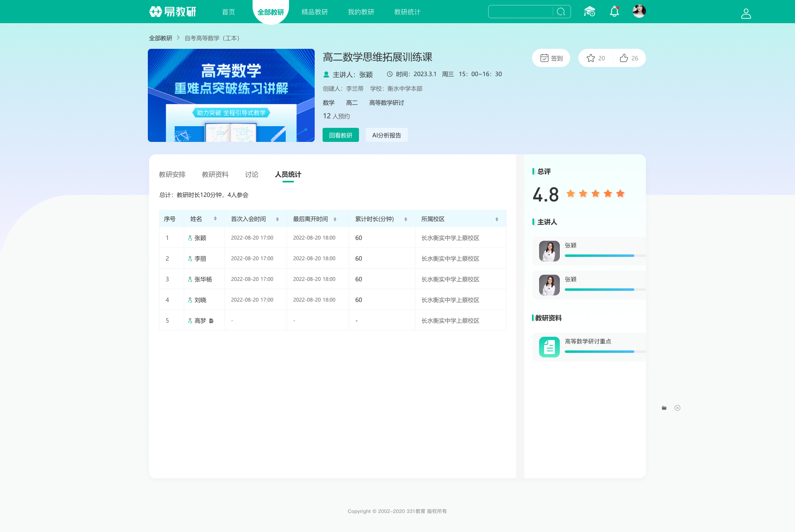Screen dimensions: 795x532
Task: Click the green presenter icon beside 主讲人
Action: (x=326, y=74)
